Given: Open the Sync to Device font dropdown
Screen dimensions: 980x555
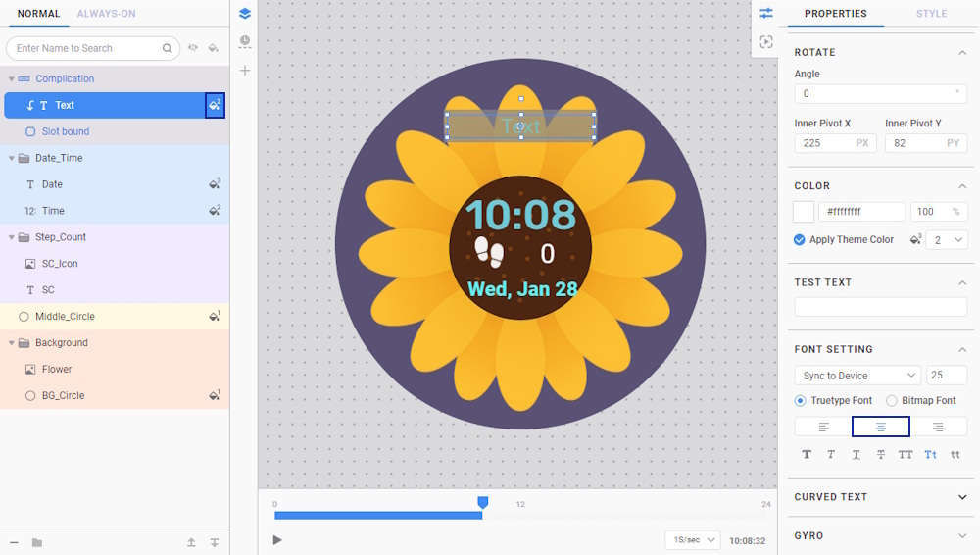Looking at the screenshot, I should tap(857, 376).
